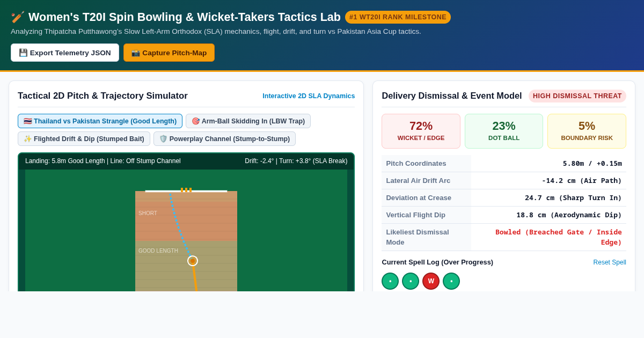This screenshot has height=338, width=644.
Task: Click the Current Spell Log heading
Action: pos(437,262)
